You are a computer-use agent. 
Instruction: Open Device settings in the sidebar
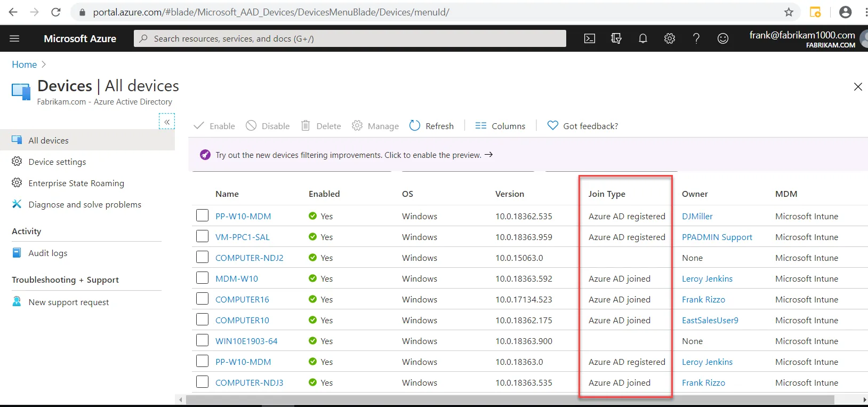click(x=57, y=162)
